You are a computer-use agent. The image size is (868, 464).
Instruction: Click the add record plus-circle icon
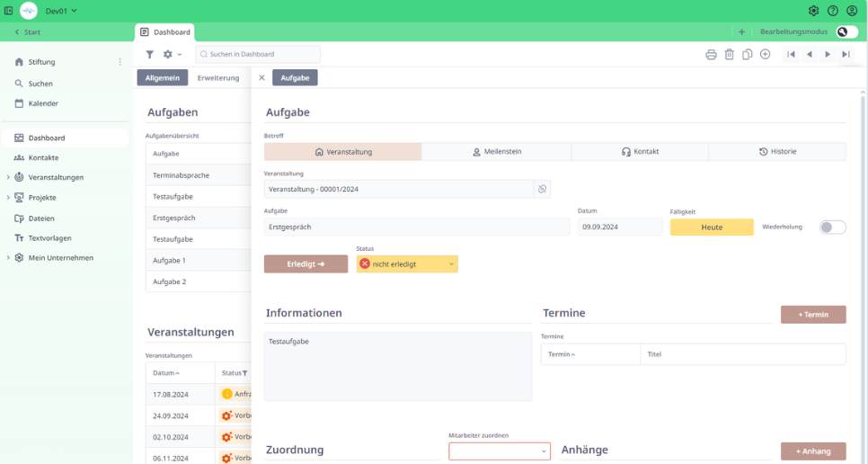766,55
